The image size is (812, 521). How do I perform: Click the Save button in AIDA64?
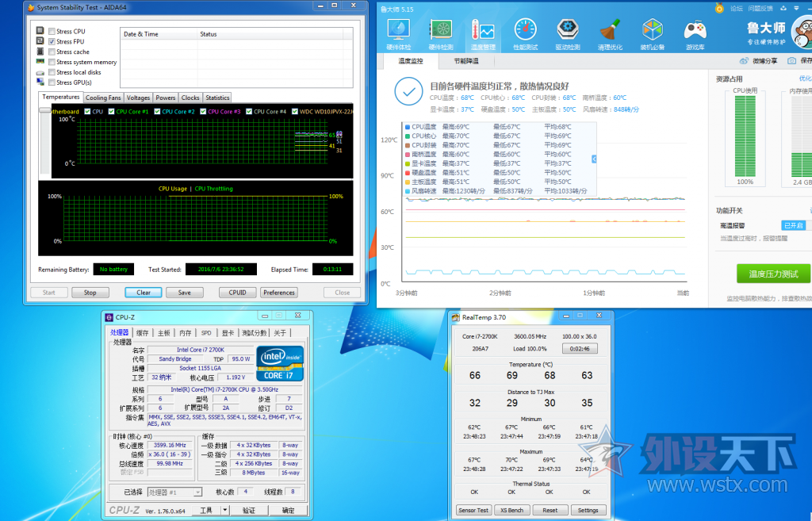[184, 293]
